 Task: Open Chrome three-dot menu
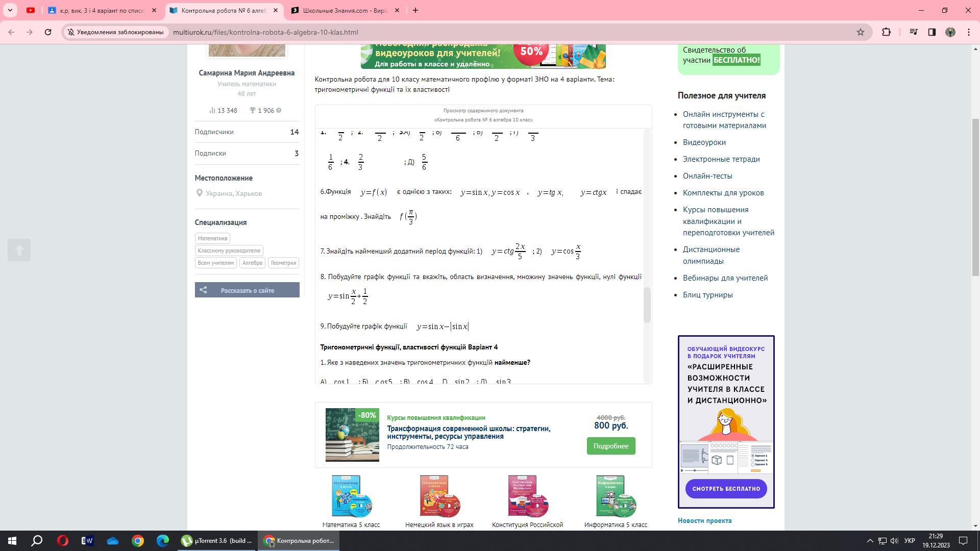[x=969, y=32]
